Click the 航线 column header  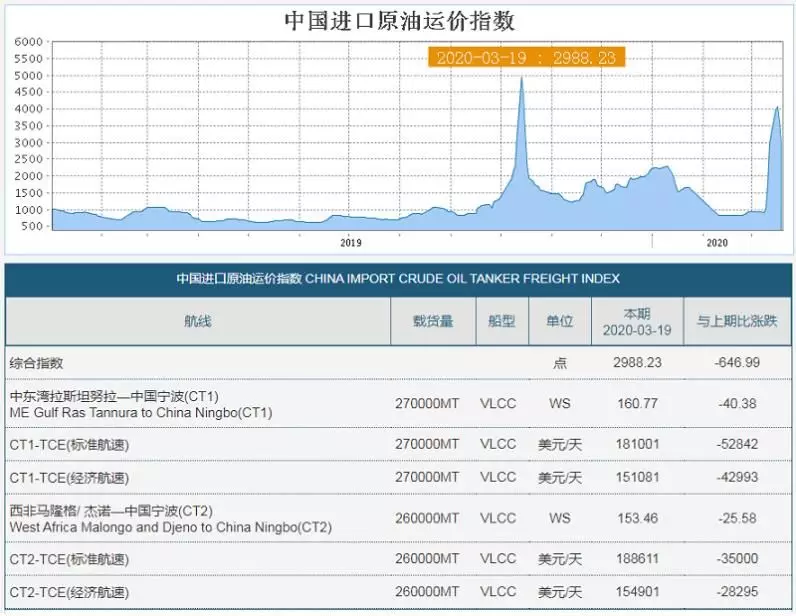tap(197, 321)
